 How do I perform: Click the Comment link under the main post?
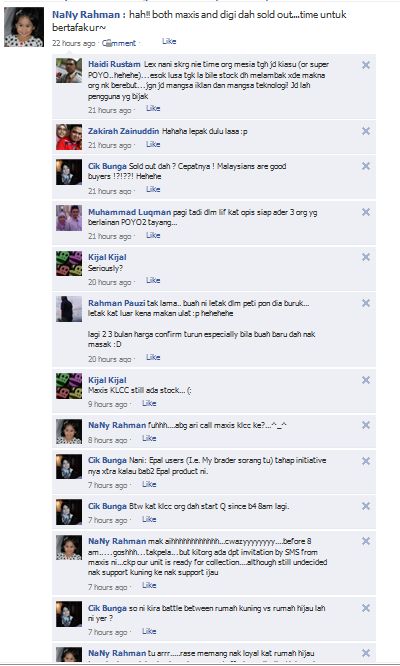119,43
